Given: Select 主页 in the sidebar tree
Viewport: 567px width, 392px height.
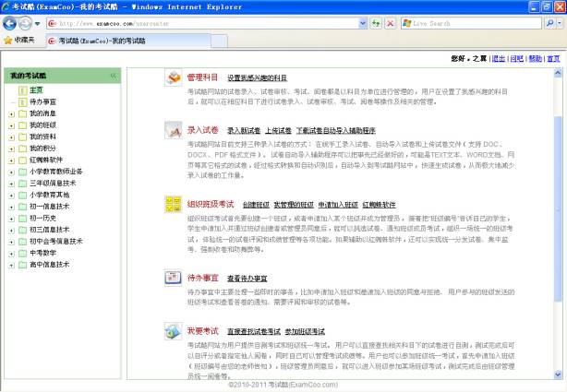Looking at the screenshot, I should click(36, 90).
